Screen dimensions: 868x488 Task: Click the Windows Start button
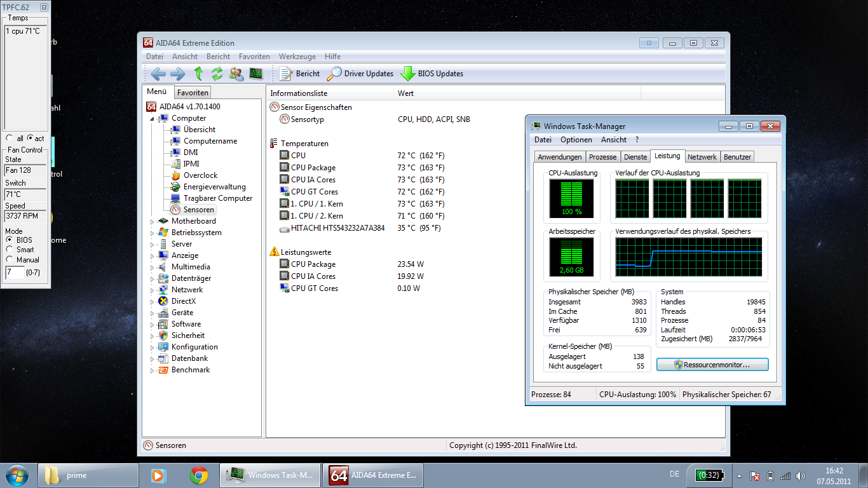coord(18,475)
